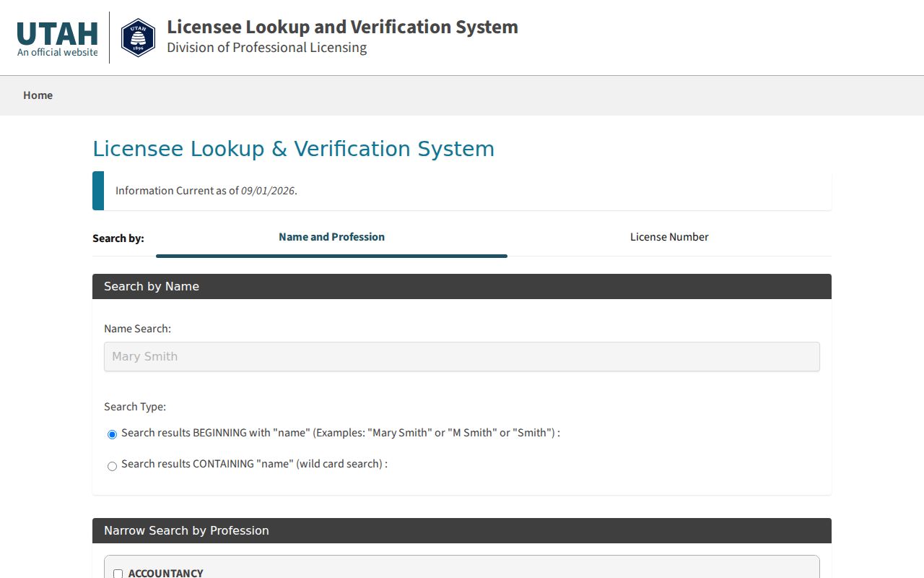Click the UTAH official website logo
Screen dimensions: 924x578
tap(58, 38)
